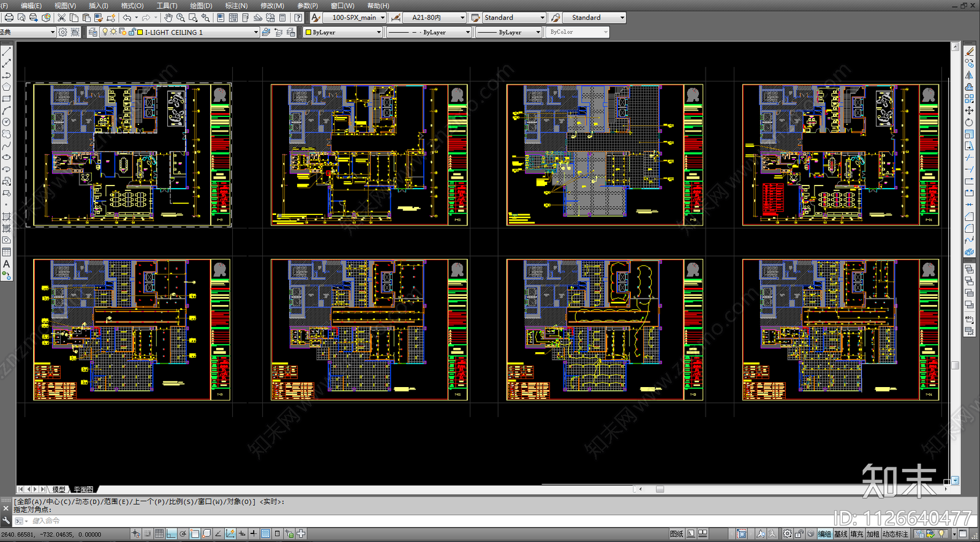Click the 编组 status bar button

point(825,534)
